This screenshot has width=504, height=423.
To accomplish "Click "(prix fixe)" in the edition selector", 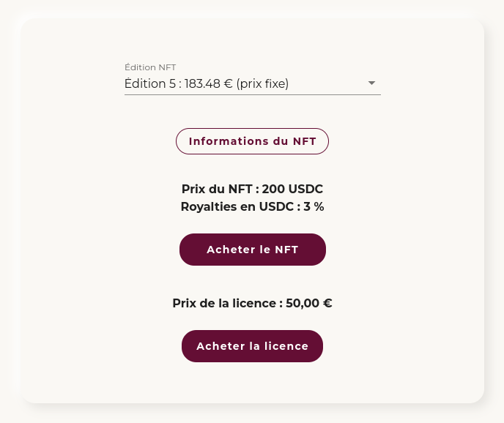I will [x=262, y=83].
